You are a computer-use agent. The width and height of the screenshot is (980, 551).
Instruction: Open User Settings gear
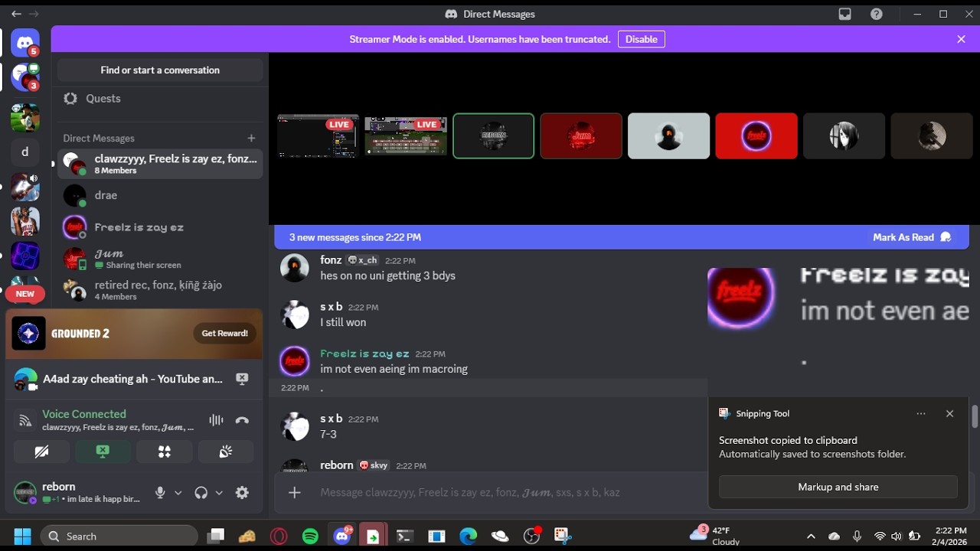(242, 493)
